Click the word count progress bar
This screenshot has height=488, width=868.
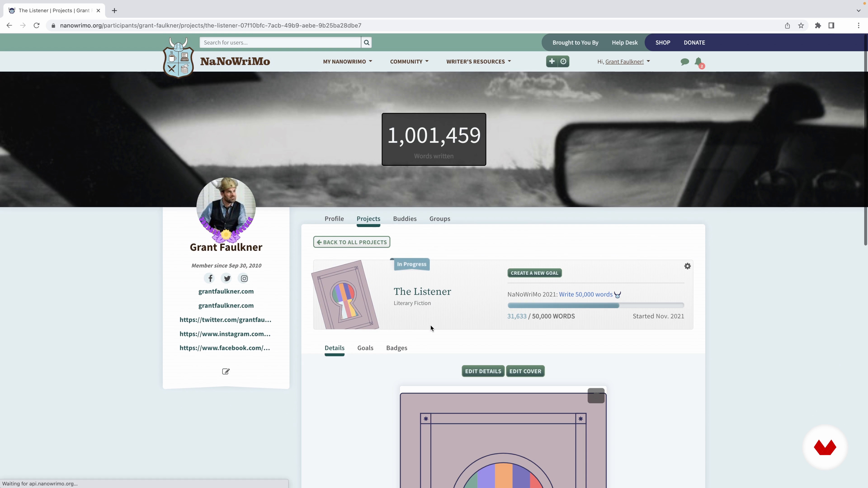point(596,305)
